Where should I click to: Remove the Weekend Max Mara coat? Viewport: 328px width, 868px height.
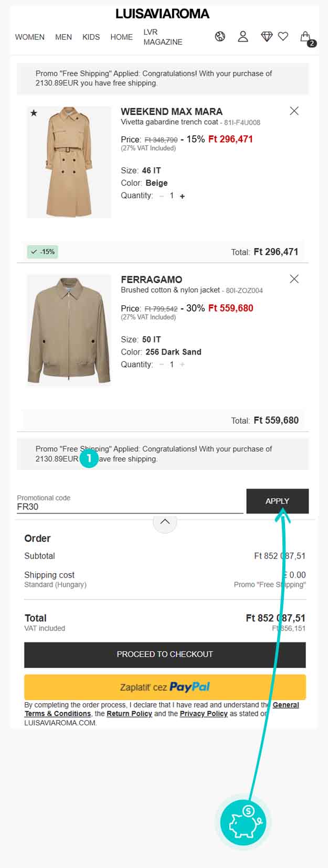point(294,111)
